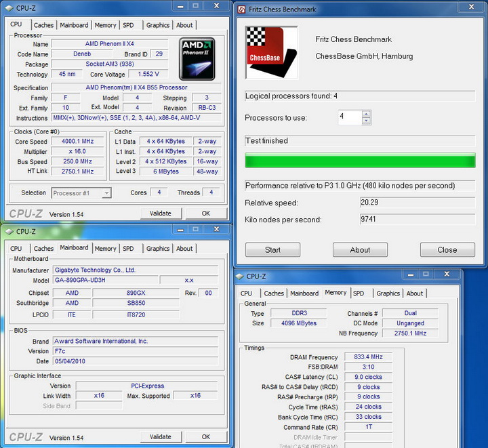
Task: Click the Code Name value Deneb
Action: 82,54
